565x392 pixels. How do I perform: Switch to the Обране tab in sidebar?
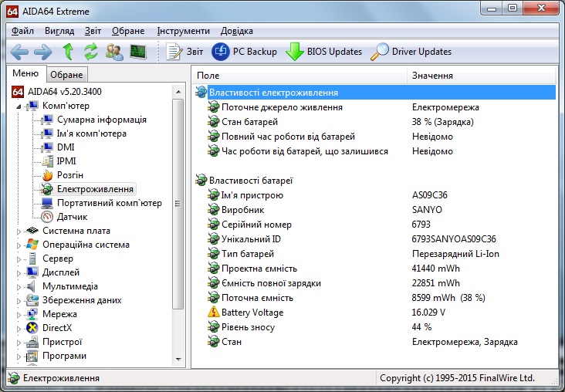(x=66, y=75)
